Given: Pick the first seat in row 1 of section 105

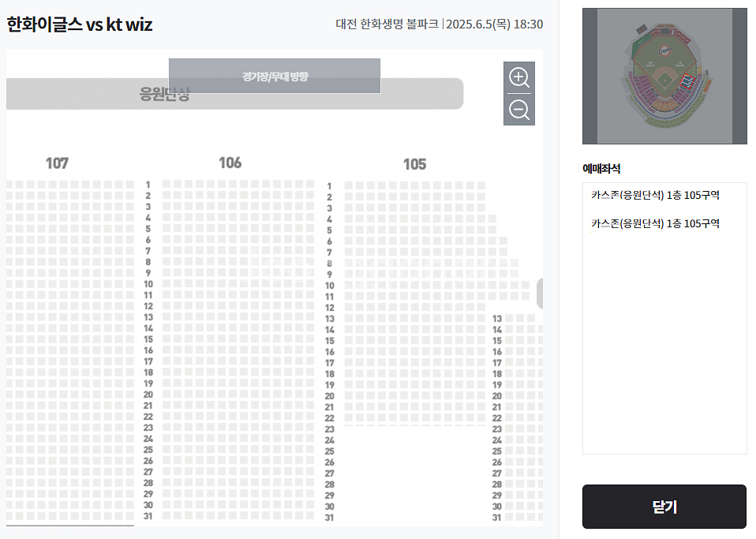Looking at the screenshot, I should click(349, 185).
